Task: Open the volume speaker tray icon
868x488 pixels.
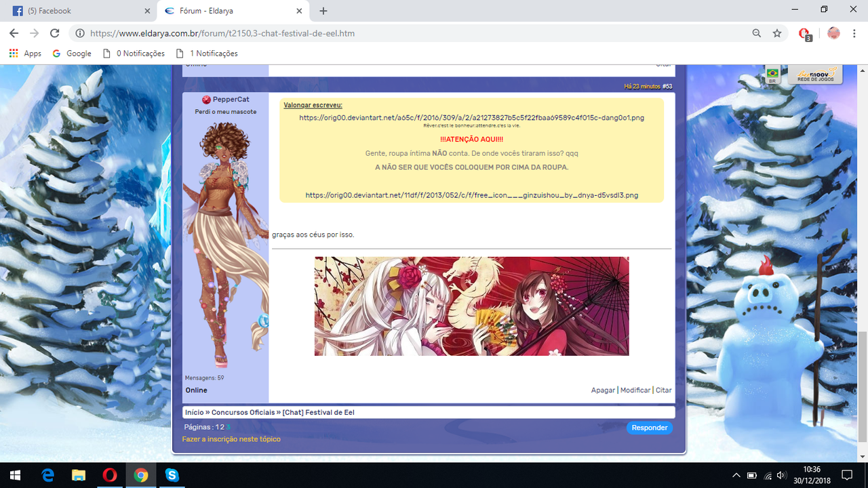Action: [783, 475]
